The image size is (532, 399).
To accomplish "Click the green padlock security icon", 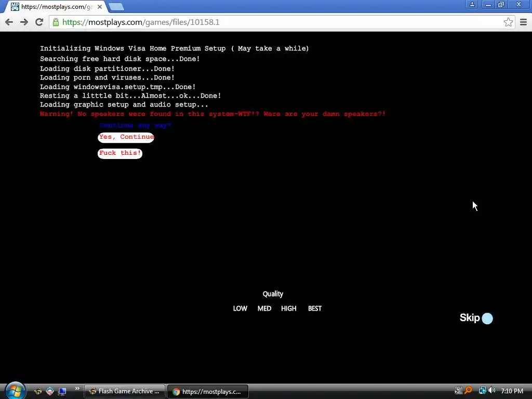I will [56, 22].
